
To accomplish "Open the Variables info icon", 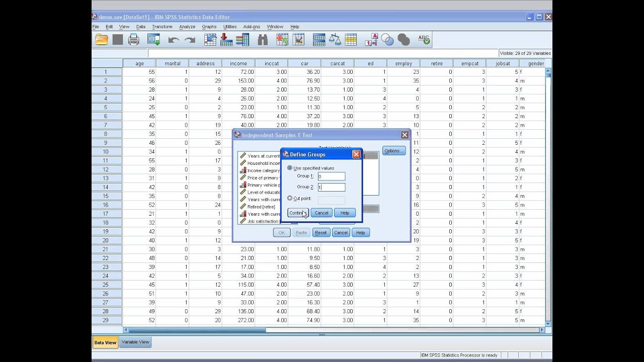I will (243, 40).
